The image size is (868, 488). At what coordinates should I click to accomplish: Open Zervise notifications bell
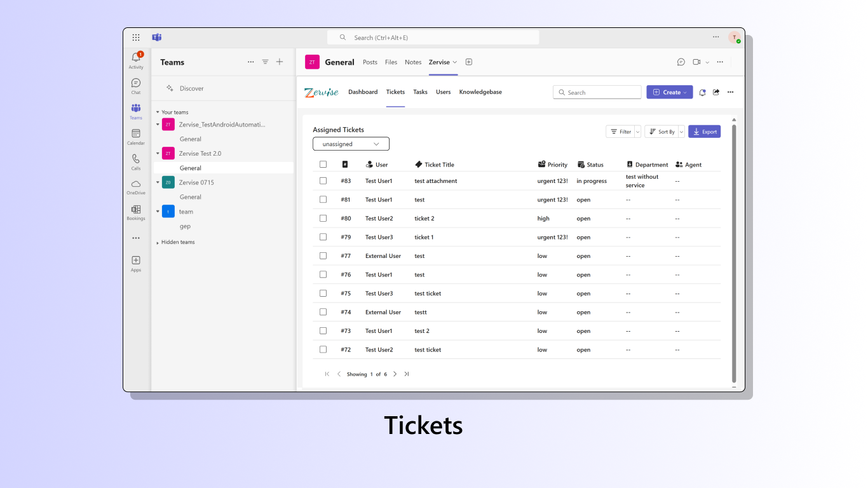tap(702, 93)
